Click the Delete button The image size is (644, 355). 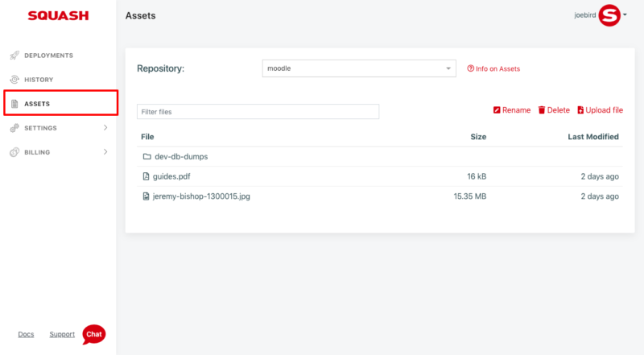coord(554,110)
